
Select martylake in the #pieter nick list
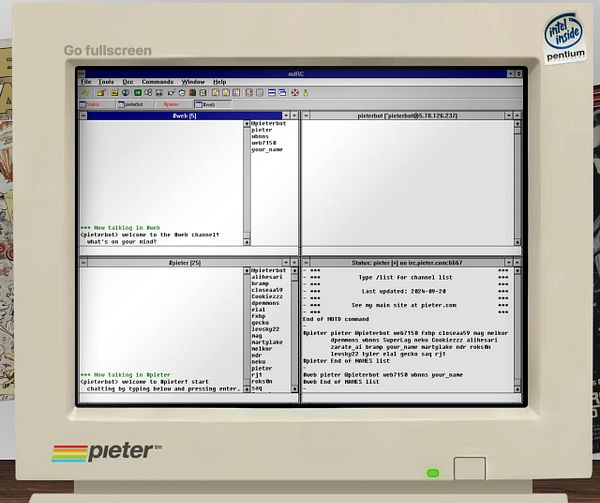pyautogui.click(x=267, y=342)
